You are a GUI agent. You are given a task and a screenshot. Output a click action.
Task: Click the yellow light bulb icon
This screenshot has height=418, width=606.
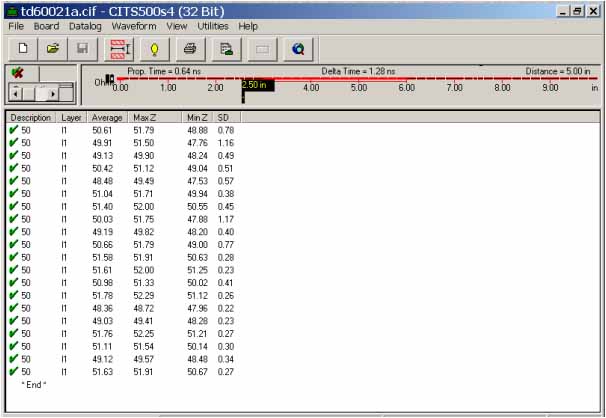point(154,47)
